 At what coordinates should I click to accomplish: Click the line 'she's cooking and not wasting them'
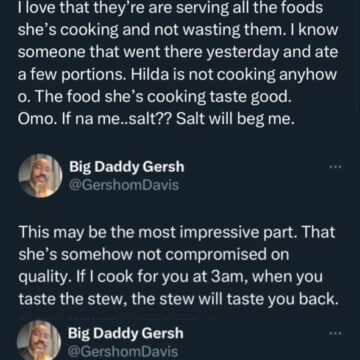tap(178, 30)
